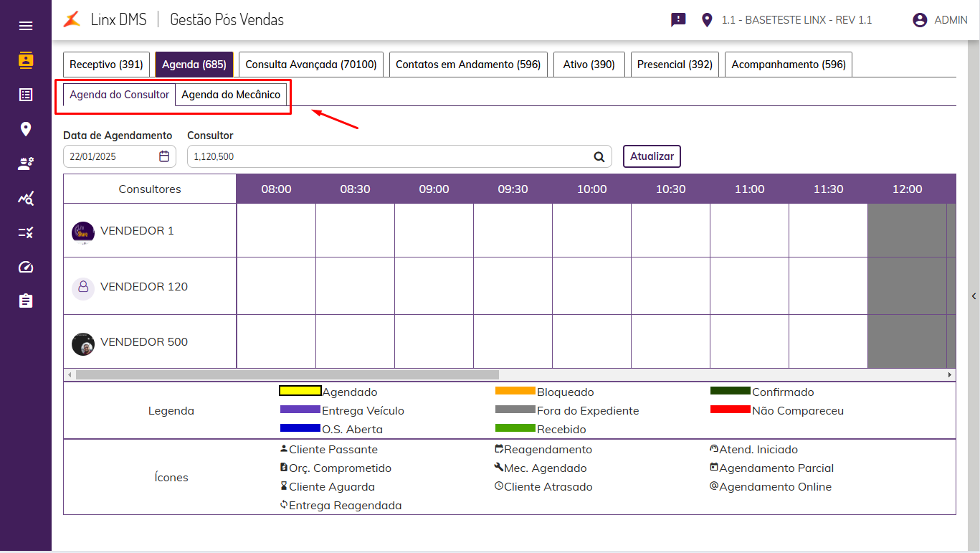Open the speedometer dashboard sidebar icon

[26, 267]
